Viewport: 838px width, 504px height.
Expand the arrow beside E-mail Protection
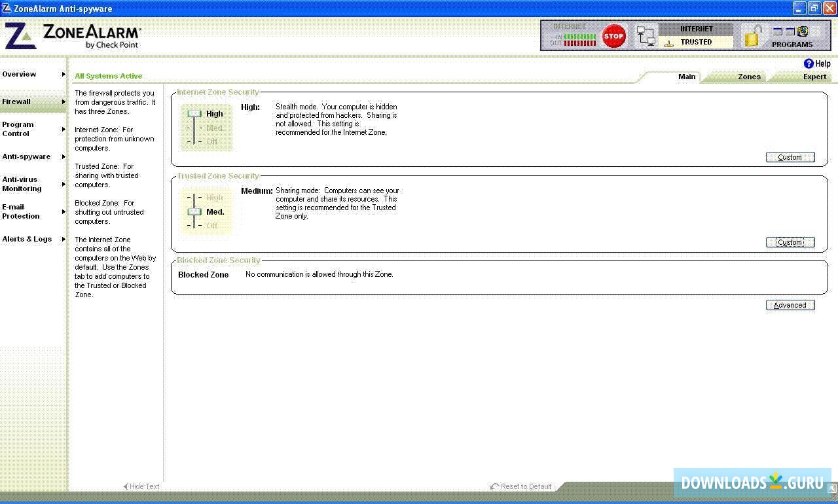click(x=64, y=211)
